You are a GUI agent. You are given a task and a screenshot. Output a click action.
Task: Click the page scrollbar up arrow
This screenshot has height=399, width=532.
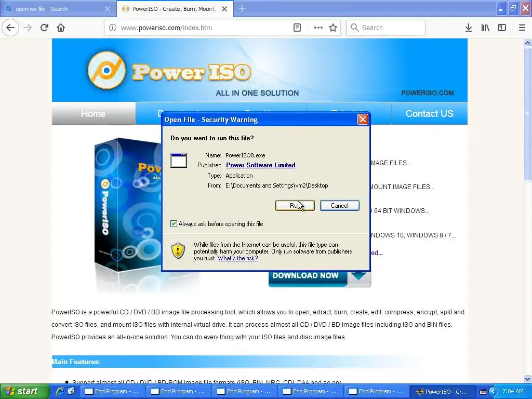coord(527,43)
